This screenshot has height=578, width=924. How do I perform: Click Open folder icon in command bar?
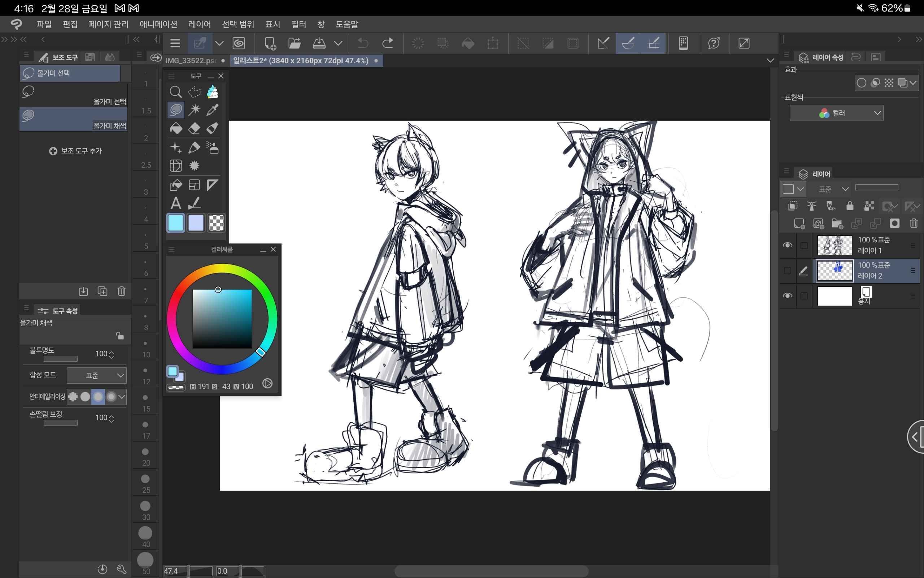point(295,43)
